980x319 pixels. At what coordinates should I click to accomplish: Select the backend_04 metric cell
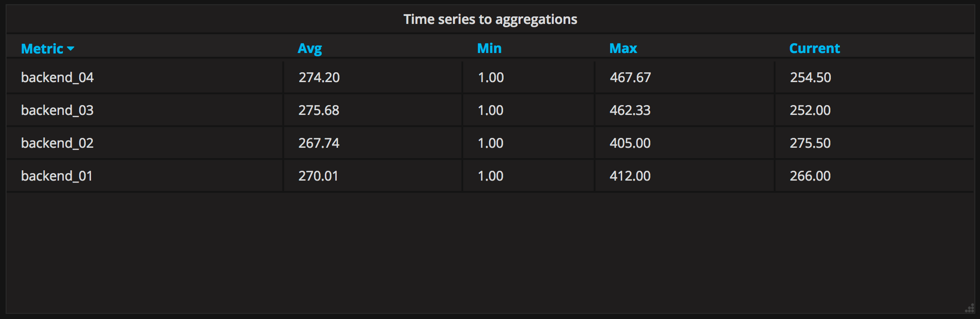57,77
